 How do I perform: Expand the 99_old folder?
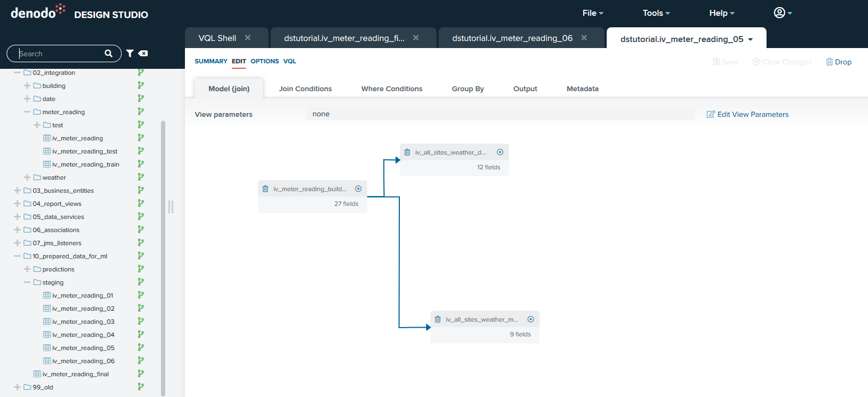coord(17,387)
